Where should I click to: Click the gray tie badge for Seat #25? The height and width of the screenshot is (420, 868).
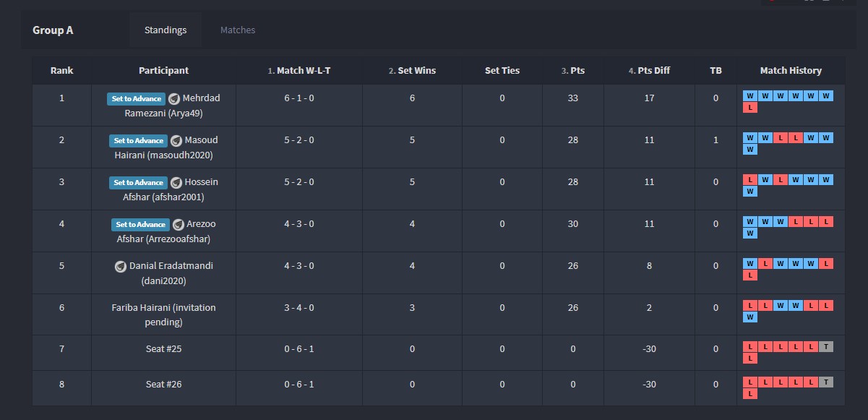pyautogui.click(x=825, y=347)
